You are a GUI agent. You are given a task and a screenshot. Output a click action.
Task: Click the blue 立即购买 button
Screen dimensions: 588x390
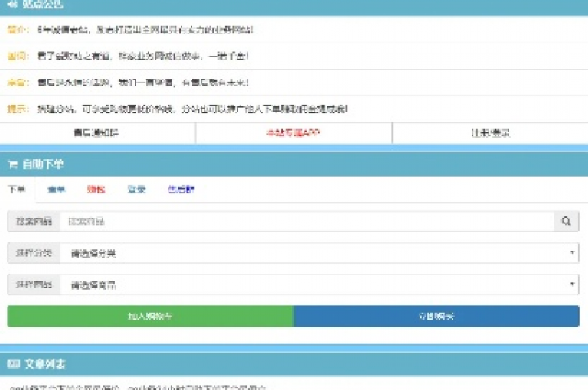436,316
